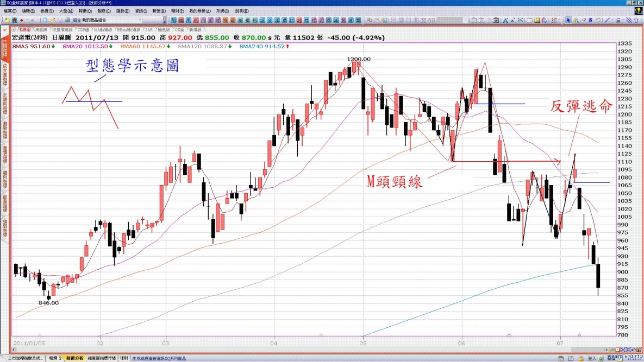
Task: Click the yellow note icon
Action: [537, 20]
